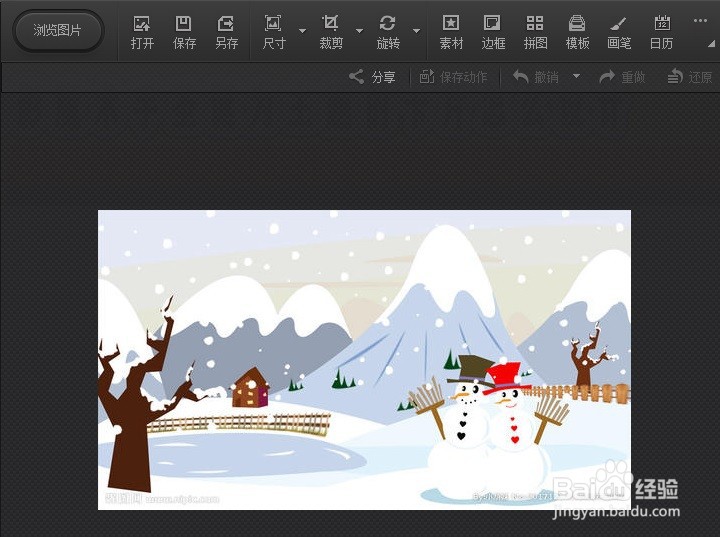Viewport: 720px width, 537px height.
Task: Open the 边框 border tool
Action: point(493,33)
